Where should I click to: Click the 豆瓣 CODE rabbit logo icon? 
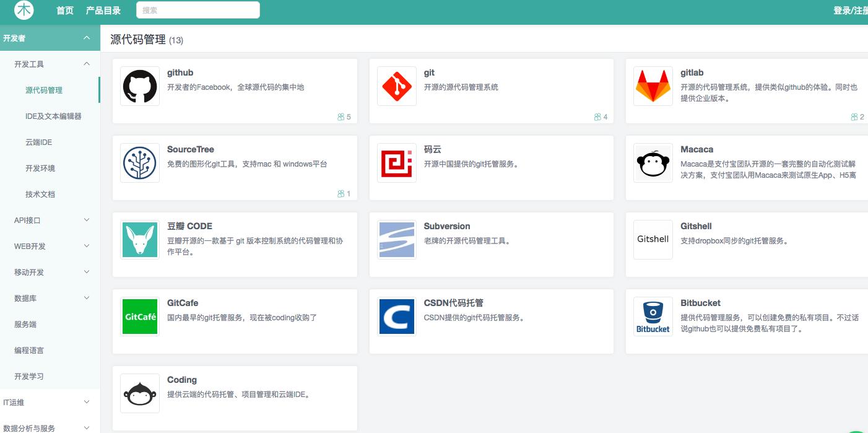tap(139, 240)
